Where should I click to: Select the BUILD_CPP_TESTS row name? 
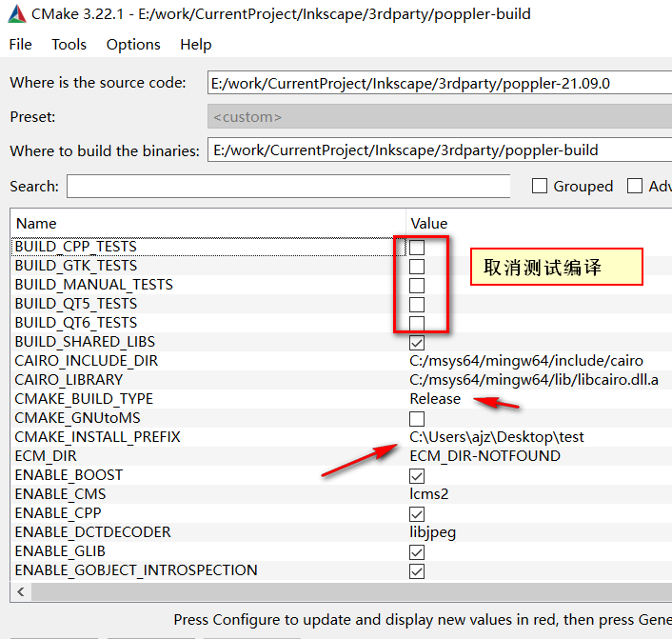click(x=76, y=247)
